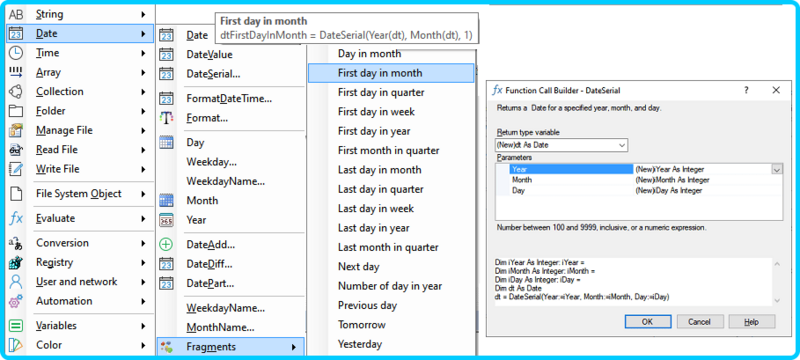Click the calendar icon next to DateDiff
The width and height of the screenshot is (800, 360).
coord(166,264)
